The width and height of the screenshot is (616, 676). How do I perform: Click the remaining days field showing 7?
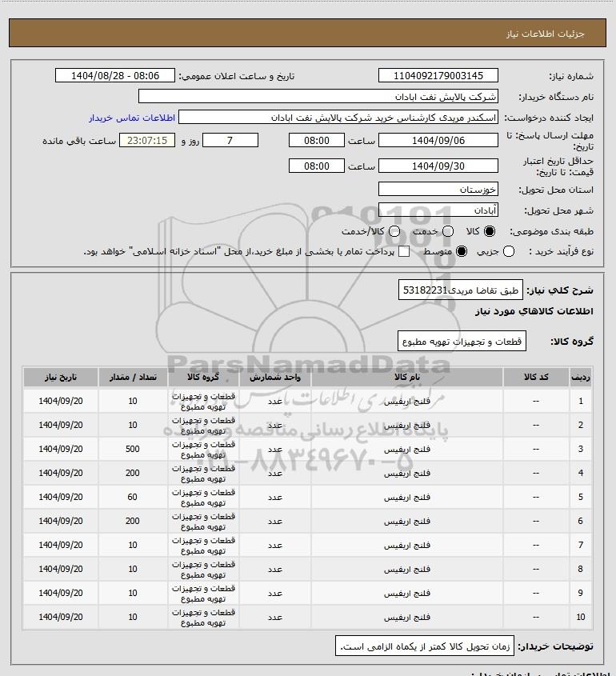point(230,140)
